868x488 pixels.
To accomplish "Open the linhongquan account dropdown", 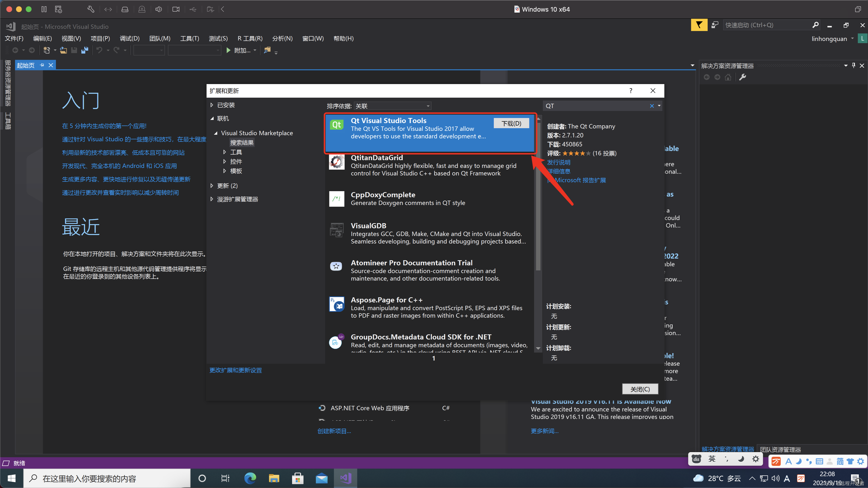I will point(852,39).
